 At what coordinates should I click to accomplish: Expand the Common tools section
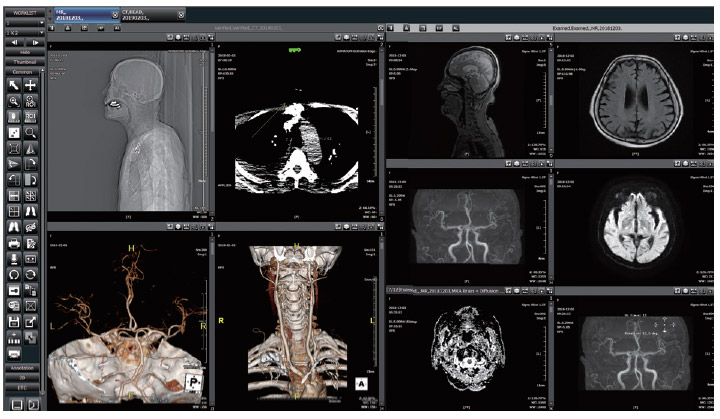(x=23, y=73)
